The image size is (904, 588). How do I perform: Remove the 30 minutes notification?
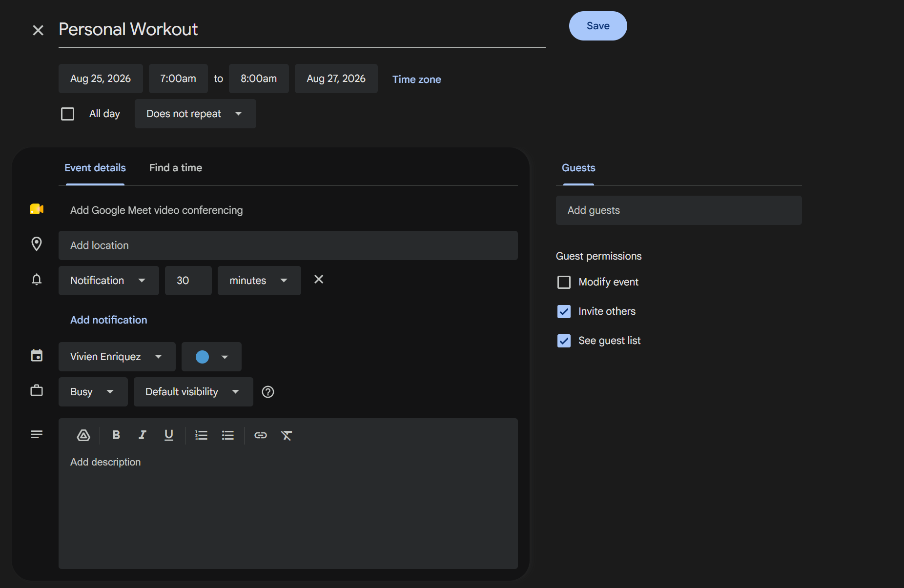tap(319, 279)
